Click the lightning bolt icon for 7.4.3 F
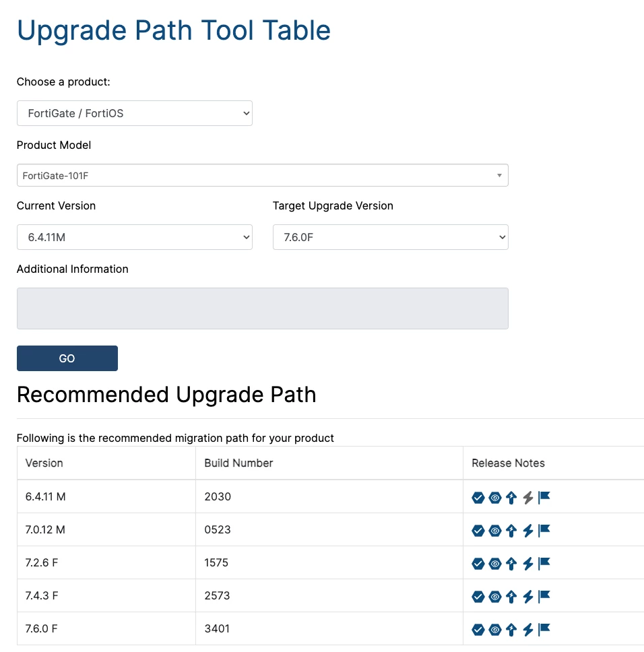The image size is (644, 652). coord(528,597)
